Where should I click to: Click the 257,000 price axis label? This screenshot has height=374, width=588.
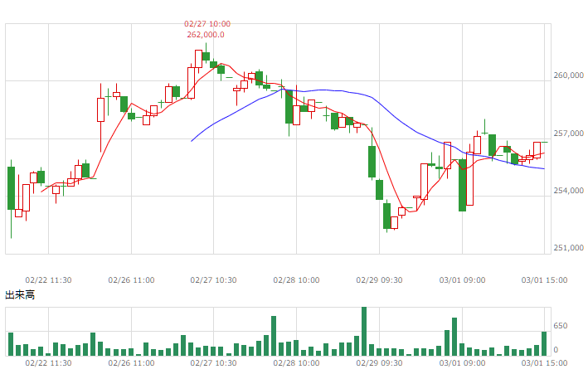click(568, 134)
